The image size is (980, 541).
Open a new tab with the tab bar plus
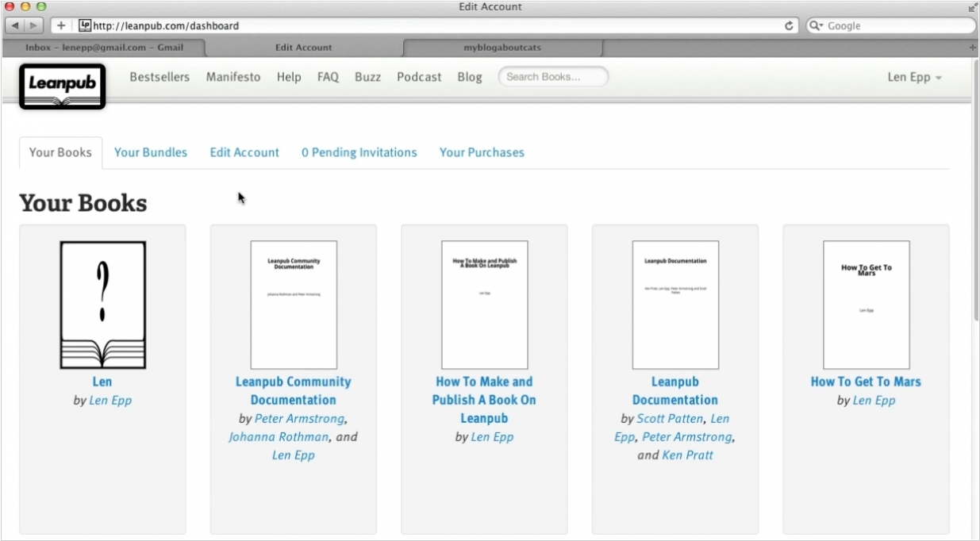click(x=973, y=48)
